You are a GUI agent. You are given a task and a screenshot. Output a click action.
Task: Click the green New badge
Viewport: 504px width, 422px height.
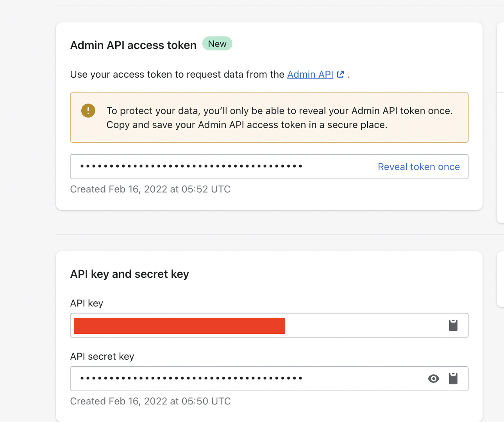coord(217,44)
